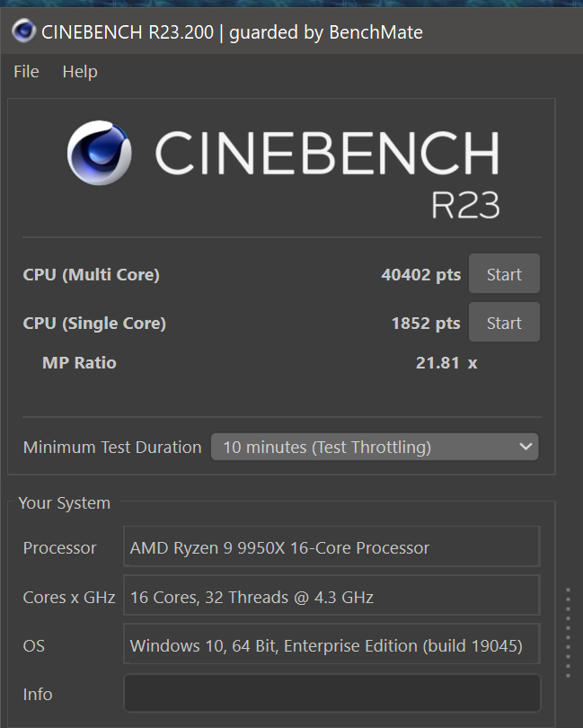Image resolution: width=583 pixels, height=728 pixels.
Task: Click the dotted grip handle on the right edge
Action: pyautogui.click(x=568, y=634)
